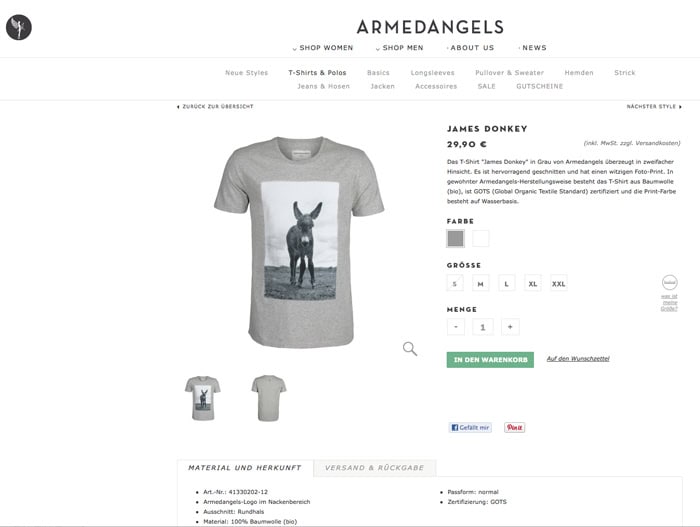Select size XL option

pyautogui.click(x=533, y=283)
